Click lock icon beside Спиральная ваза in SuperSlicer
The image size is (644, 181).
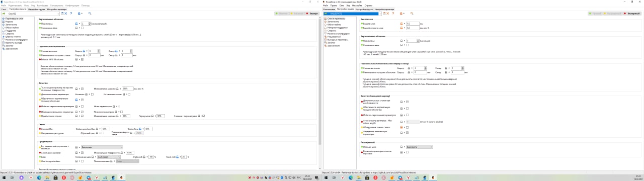click(x=76, y=28)
